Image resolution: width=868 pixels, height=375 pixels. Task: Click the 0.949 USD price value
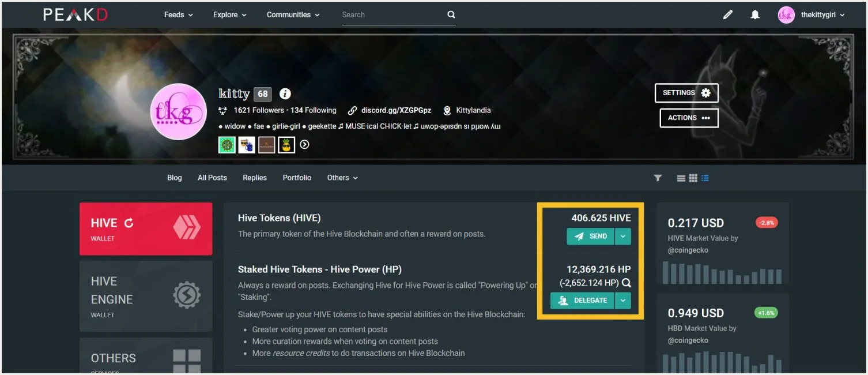696,313
